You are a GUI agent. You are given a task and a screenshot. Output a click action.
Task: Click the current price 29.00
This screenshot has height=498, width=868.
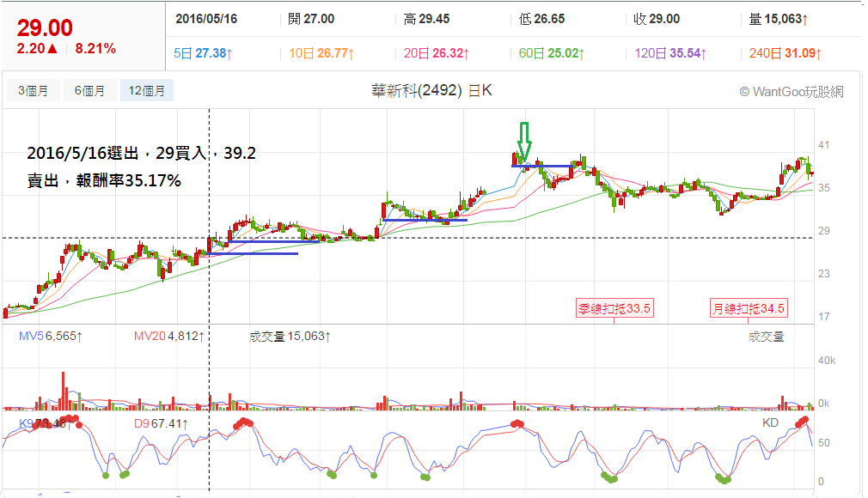45,27
